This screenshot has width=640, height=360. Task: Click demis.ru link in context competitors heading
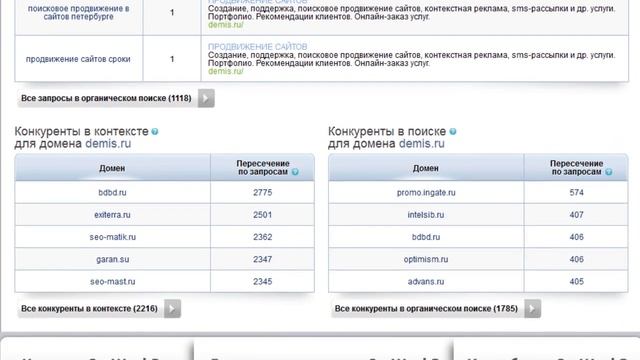click(108, 144)
